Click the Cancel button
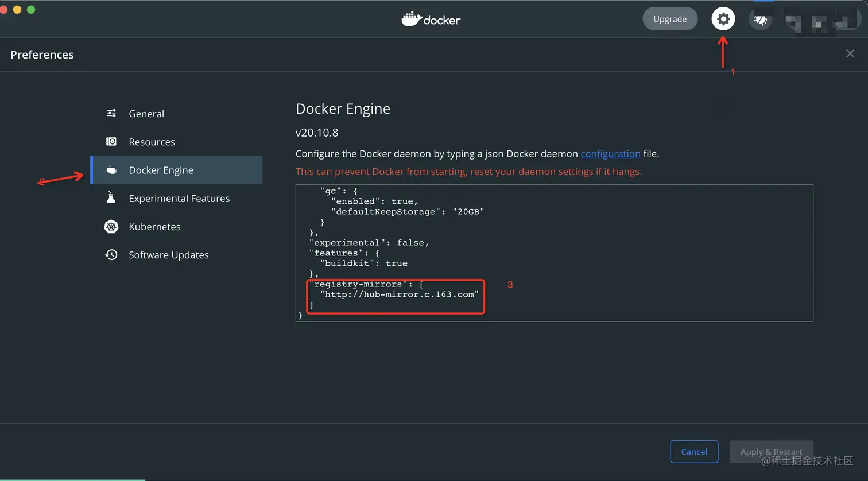The width and height of the screenshot is (868, 481). (x=693, y=452)
